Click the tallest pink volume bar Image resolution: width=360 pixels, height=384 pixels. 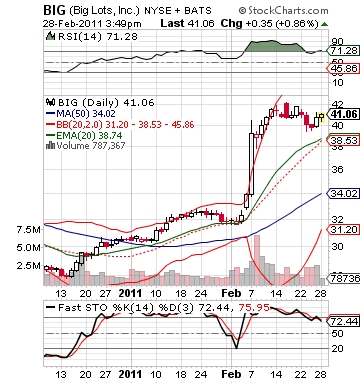(x=257, y=260)
